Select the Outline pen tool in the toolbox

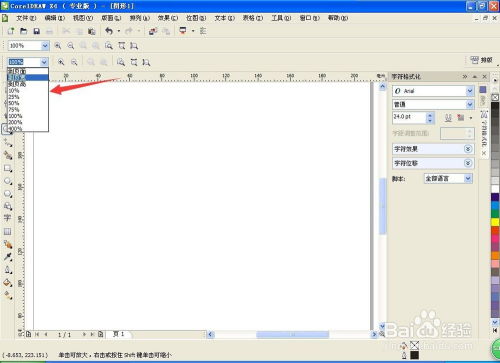(8, 270)
